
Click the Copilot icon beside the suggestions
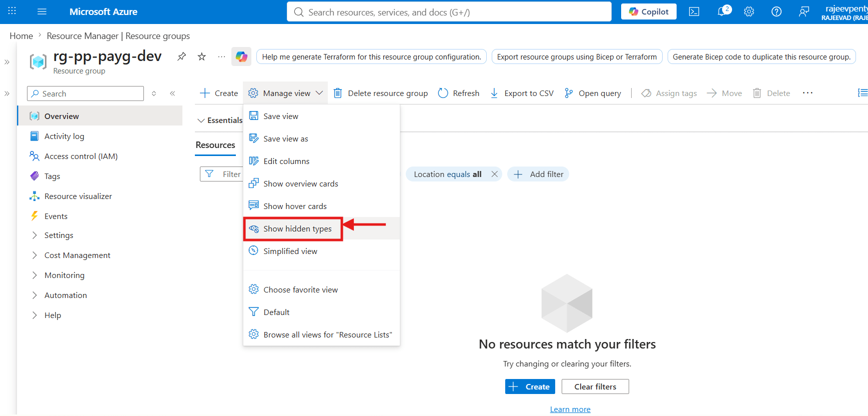[x=241, y=56]
